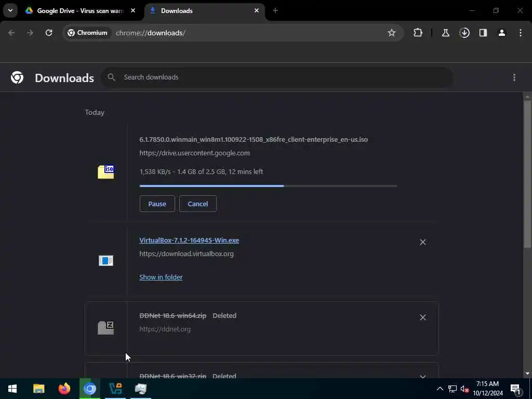The image size is (532, 399).
Task: Click the Today date heading
Action: click(95, 112)
